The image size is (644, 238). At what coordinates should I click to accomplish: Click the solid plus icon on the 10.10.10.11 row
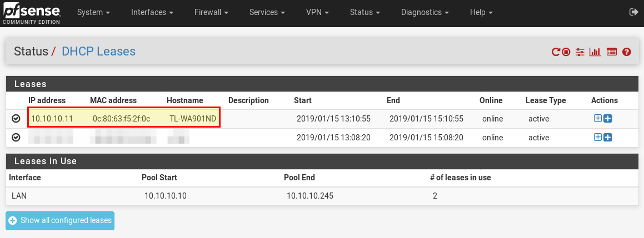[608, 119]
